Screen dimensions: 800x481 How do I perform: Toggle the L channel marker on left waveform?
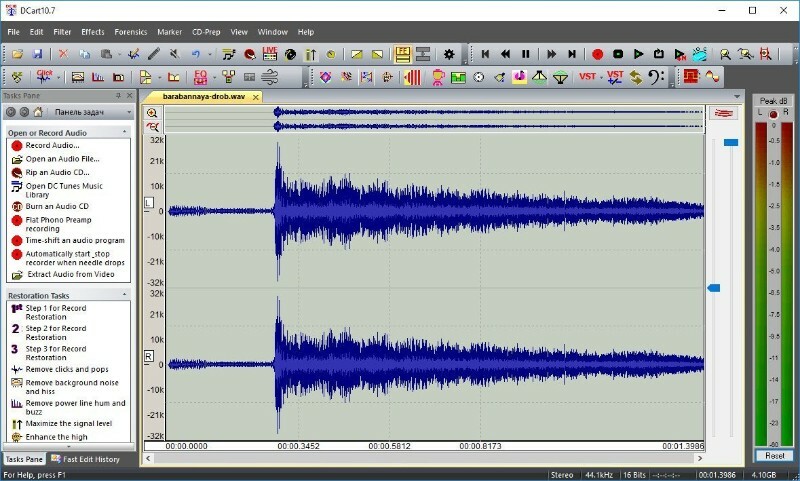[x=149, y=203]
